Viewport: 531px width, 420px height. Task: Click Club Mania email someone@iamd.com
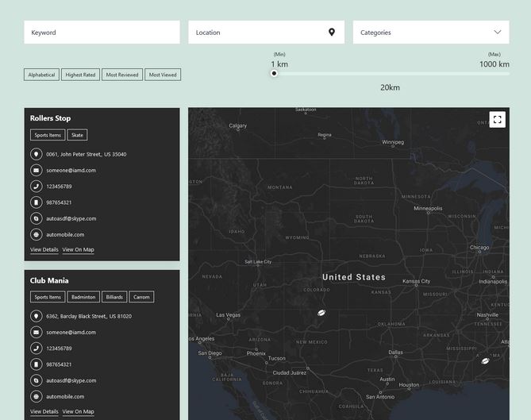pyautogui.click(x=71, y=333)
